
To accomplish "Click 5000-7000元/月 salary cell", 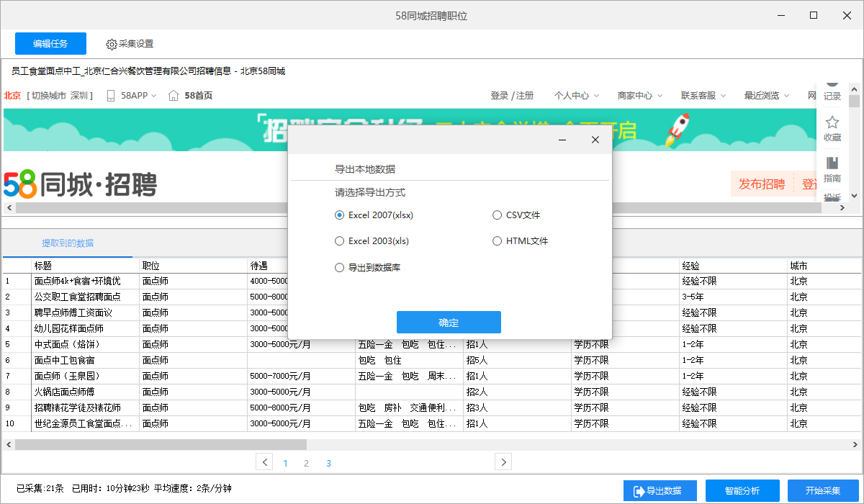I will point(302,376).
